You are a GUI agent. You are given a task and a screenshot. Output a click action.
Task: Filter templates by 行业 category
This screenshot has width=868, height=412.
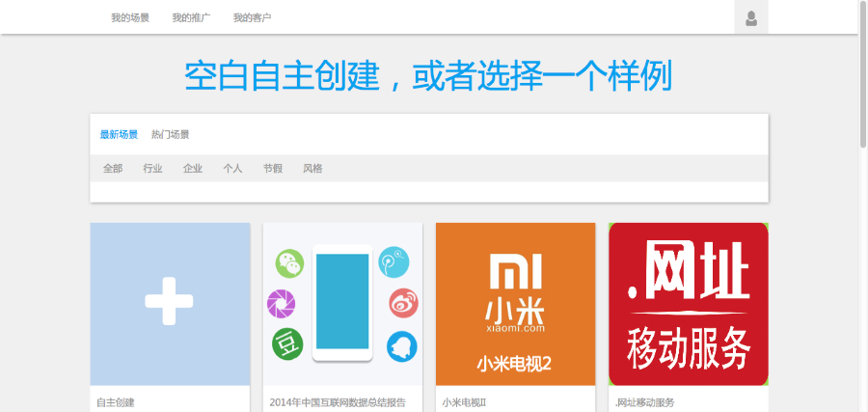point(152,168)
